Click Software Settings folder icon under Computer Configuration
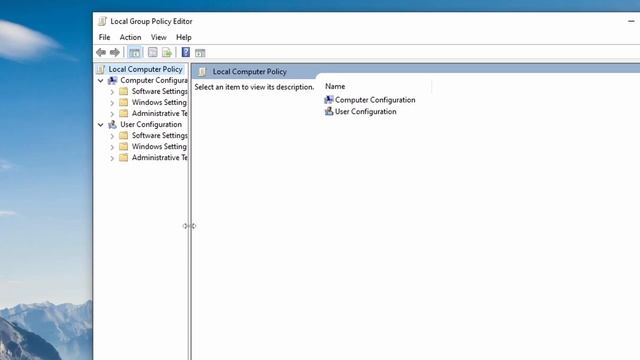 coord(124,91)
